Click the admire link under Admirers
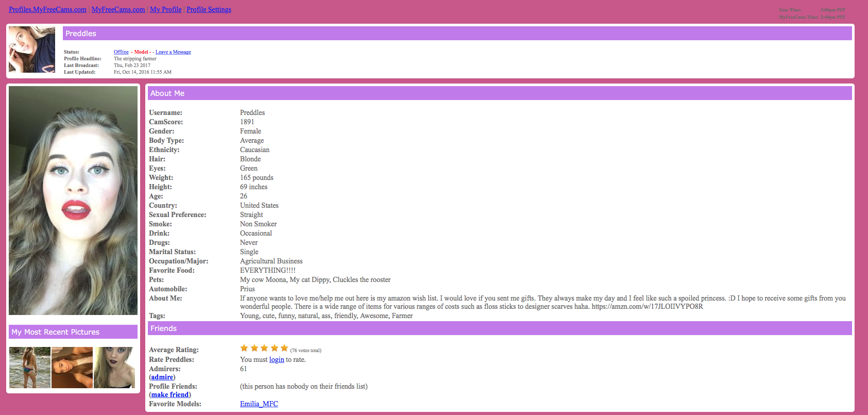868x415 pixels. click(x=162, y=377)
